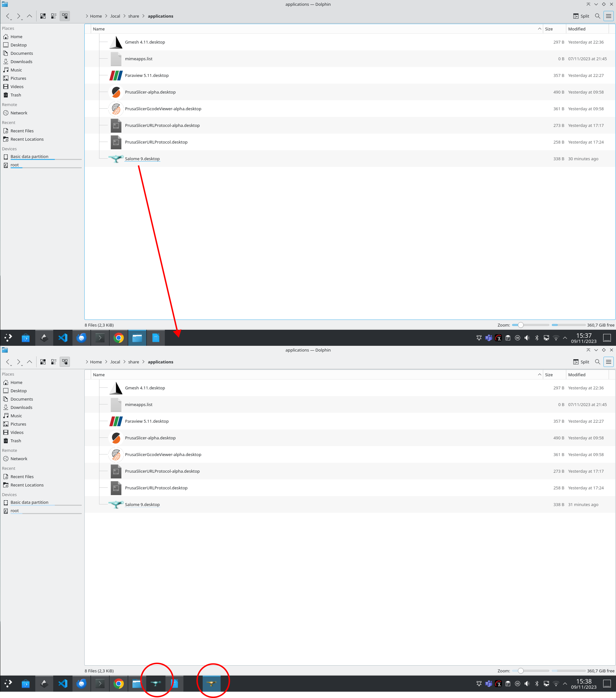This screenshot has width=616, height=698.
Task: Adjust Zoom slider in lower Dolphin status bar
Action: point(530,671)
